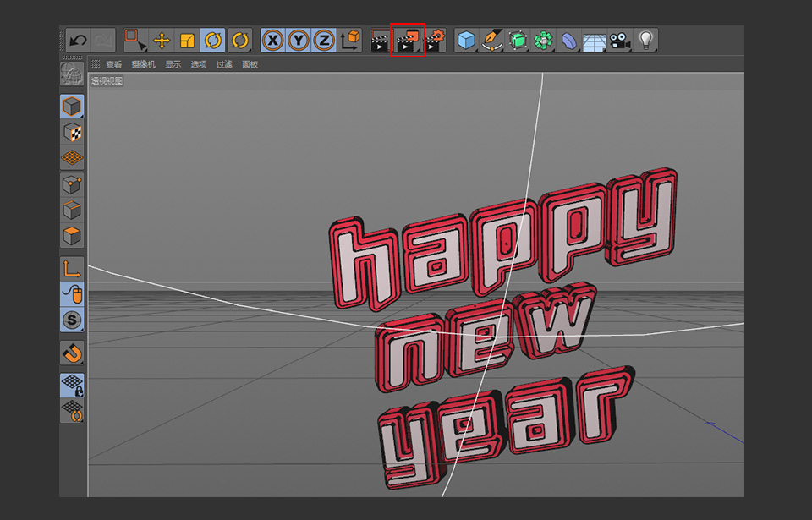Activate the Move tool
The height and width of the screenshot is (520, 812).
click(x=162, y=41)
